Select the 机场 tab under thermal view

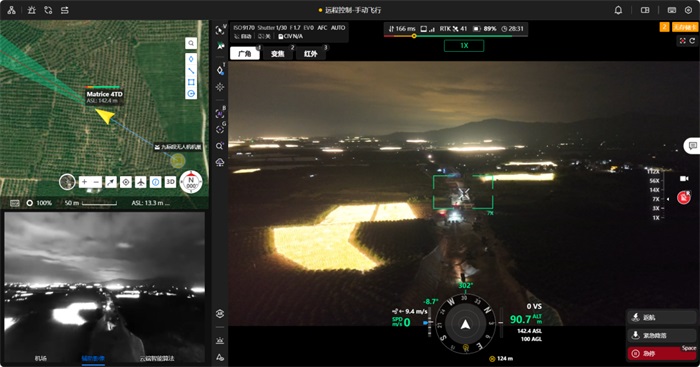point(41,358)
